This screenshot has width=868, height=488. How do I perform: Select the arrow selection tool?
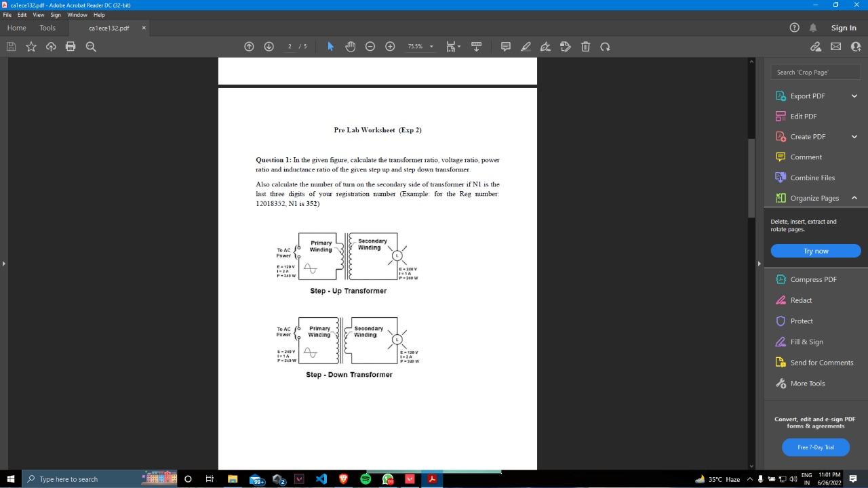point(330,46)
